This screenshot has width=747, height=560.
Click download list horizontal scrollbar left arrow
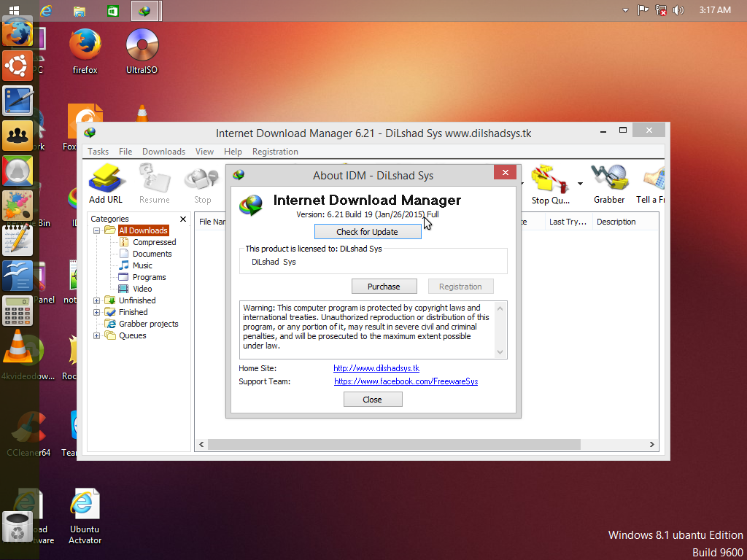(x=201, y=444)
